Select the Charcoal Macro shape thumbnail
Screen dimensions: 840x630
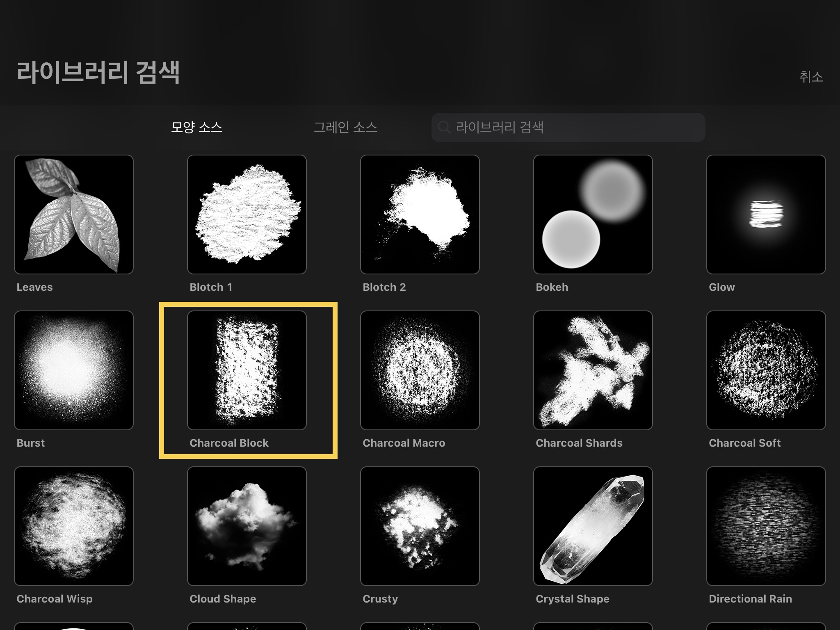pos(420,370)
